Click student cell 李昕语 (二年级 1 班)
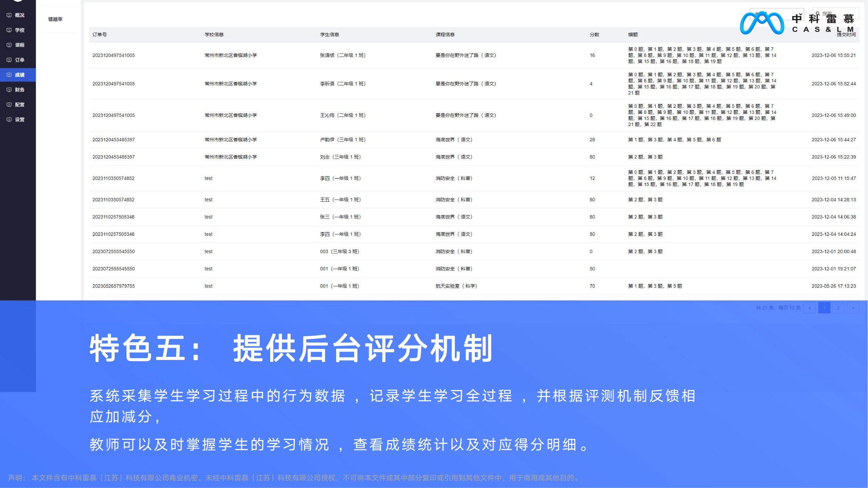The width and height of the screenshot is (868, 488). click(343, 84)
